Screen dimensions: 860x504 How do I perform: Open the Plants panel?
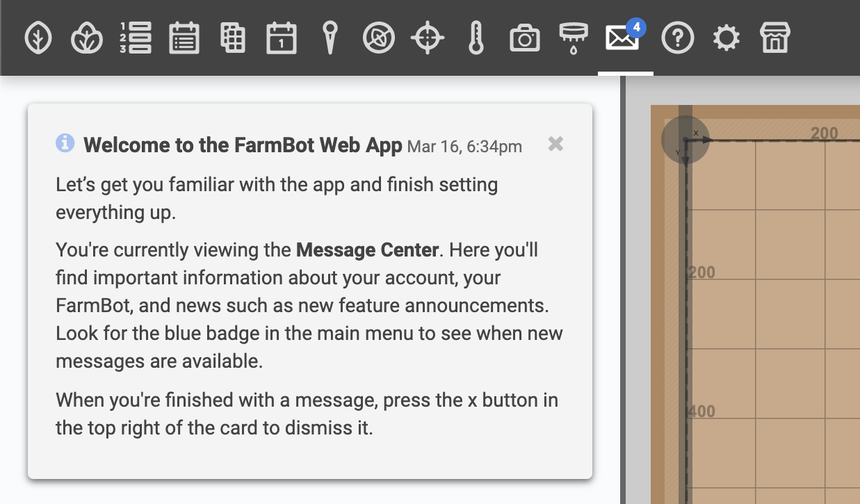[x=38, y=38]
